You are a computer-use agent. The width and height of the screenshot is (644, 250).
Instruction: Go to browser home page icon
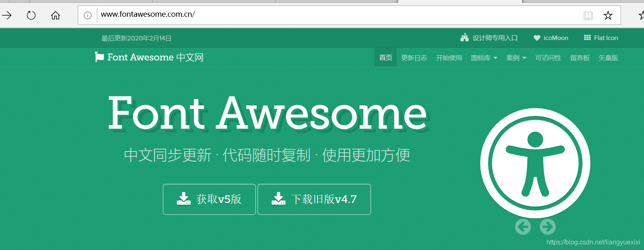(56, 16)
